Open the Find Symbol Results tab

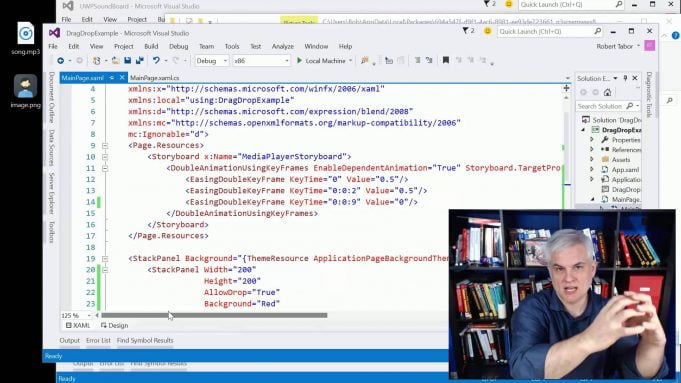click(x=145, y=340)
